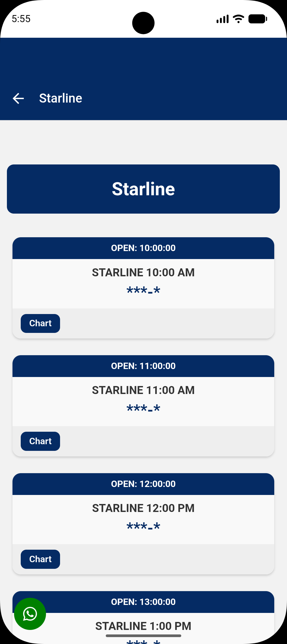Image resolution: width=287 pixels, height=644 pixels.
Task: Open the Chart for STARLINE 10:00 AM
Action: point(40,323)
